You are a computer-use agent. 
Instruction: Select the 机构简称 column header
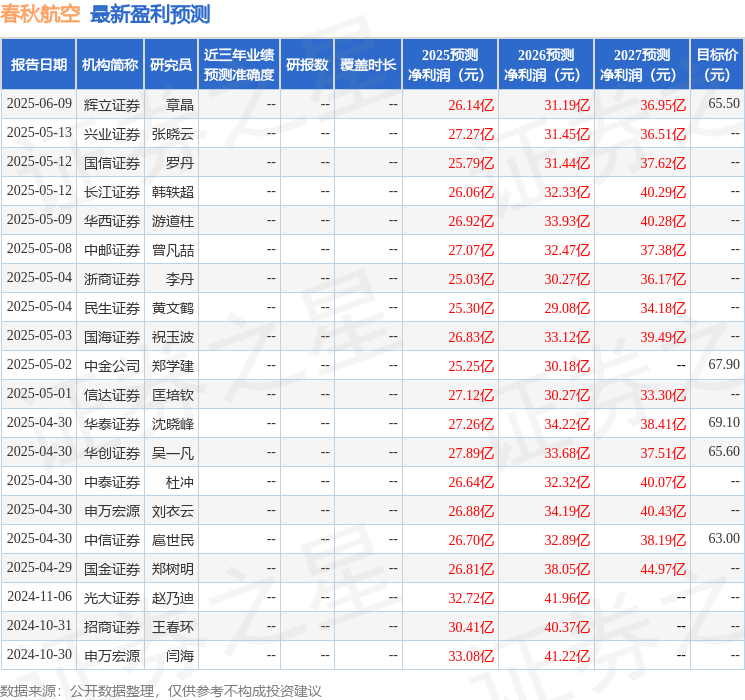tap(110, 65)
